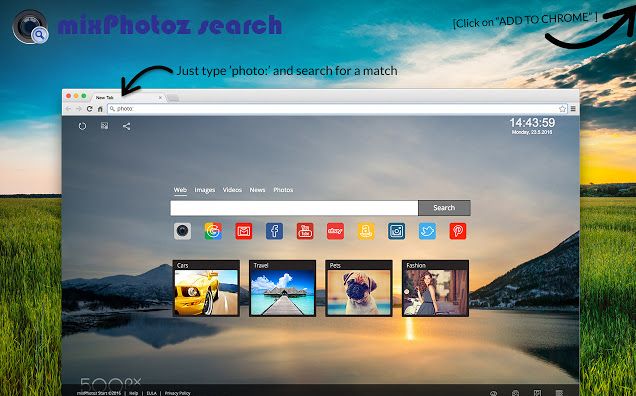Screen dimensions: 636x396
Task: Open the Instagram shortcut icon
Action: pos(397,231)
